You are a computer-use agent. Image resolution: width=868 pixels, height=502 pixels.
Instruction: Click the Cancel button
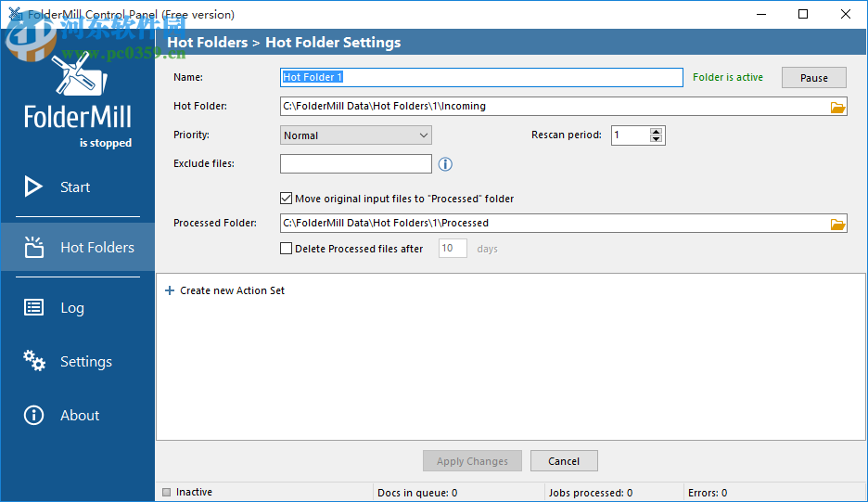tap(564, 461)
